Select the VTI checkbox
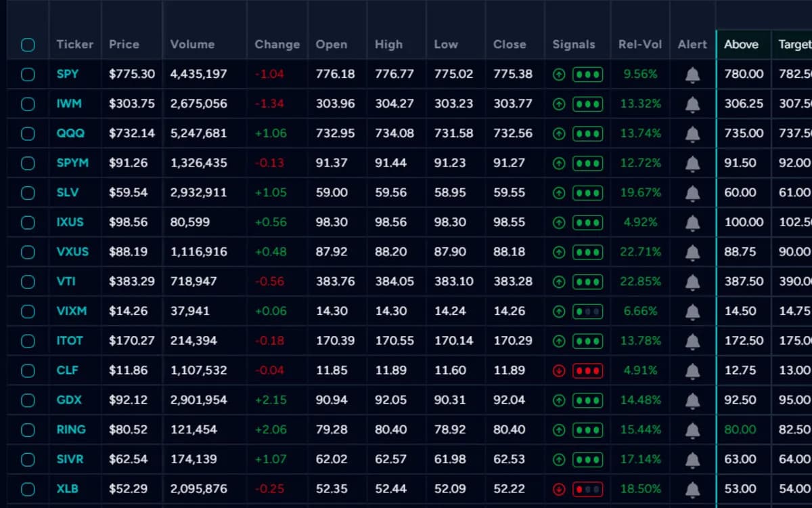Image resolution: width=812 pixels, height=508 pixels. pyautogui.click(x=28, y=282)
